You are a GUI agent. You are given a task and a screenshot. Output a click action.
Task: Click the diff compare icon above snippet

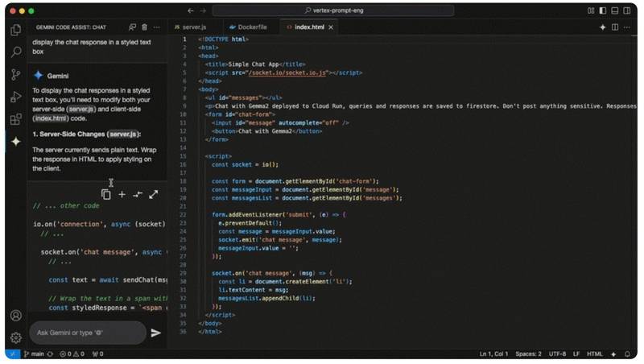[x=138, y=194]
